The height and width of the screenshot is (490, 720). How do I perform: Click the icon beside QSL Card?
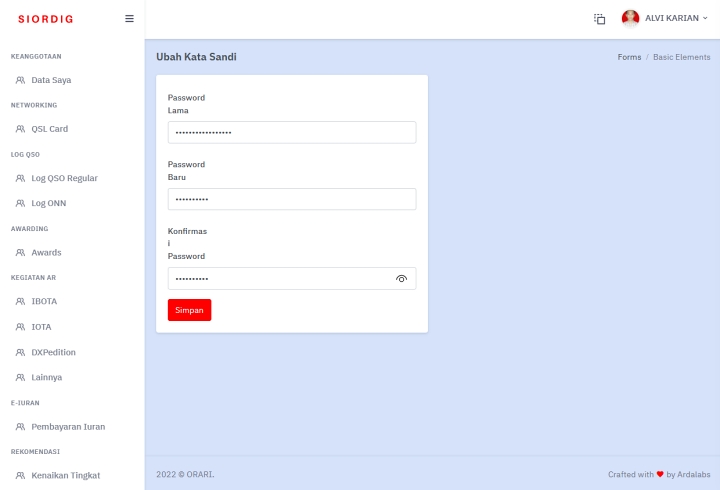[20, 129]
